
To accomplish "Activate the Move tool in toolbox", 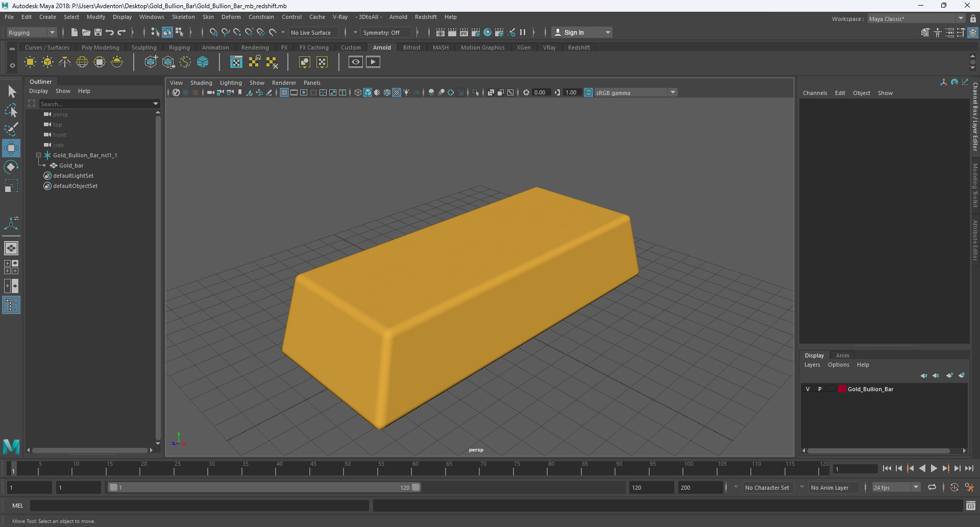I will click(11, 148).
